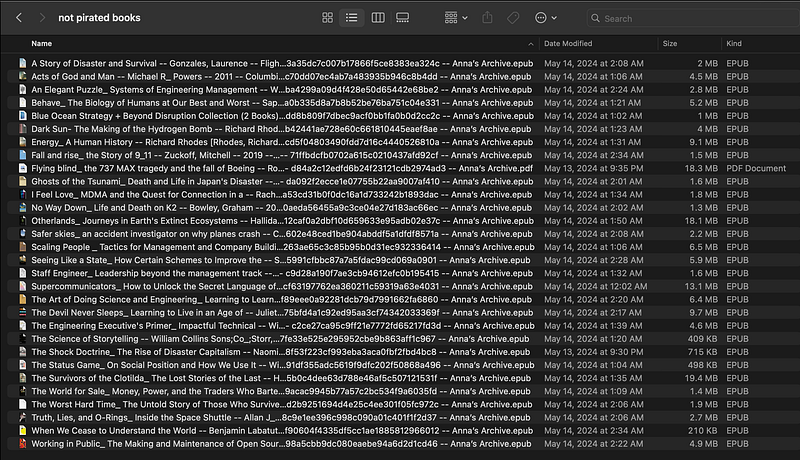
Task: Click icon of Acts of God and Man
Action: 22,76
